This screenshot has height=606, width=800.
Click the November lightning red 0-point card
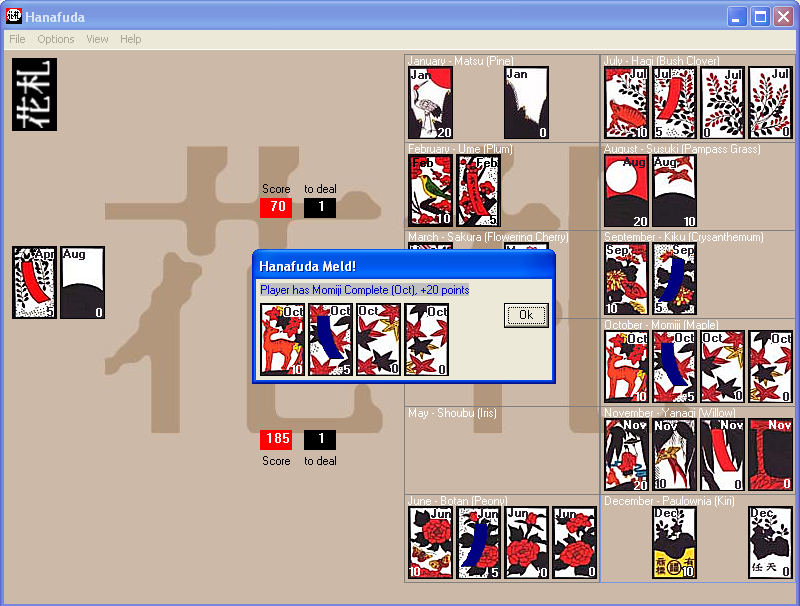click(x=770, y=454)
